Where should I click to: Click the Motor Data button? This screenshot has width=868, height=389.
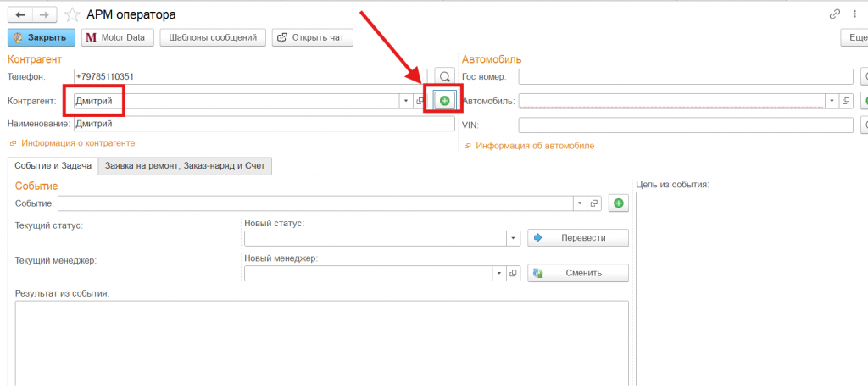pos(115,37)
